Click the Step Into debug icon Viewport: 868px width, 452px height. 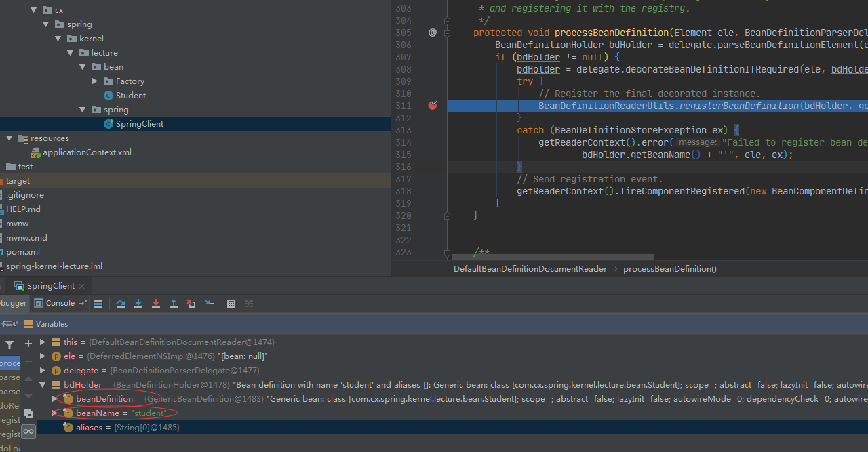tap(138, 304)
